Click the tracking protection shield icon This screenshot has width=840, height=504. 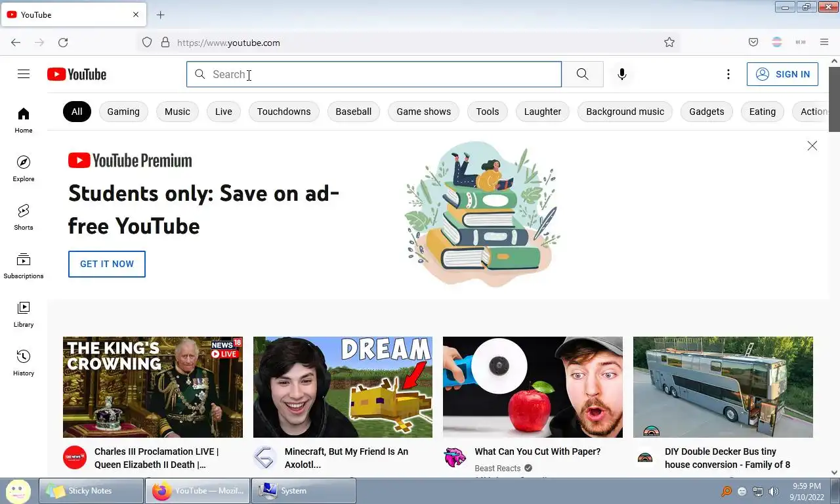pos(147,43)
